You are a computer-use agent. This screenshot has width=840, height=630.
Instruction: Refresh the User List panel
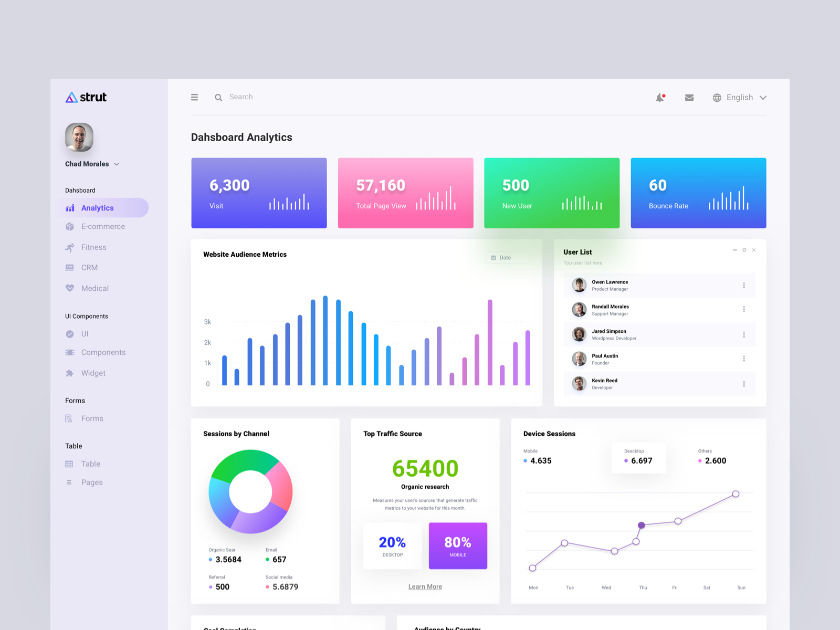(x=744, y=250)
